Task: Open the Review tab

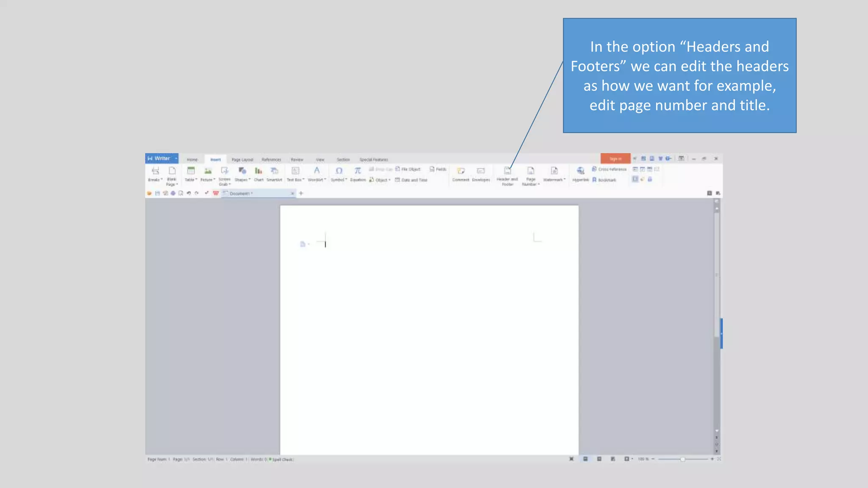Action: coord(297,160)
